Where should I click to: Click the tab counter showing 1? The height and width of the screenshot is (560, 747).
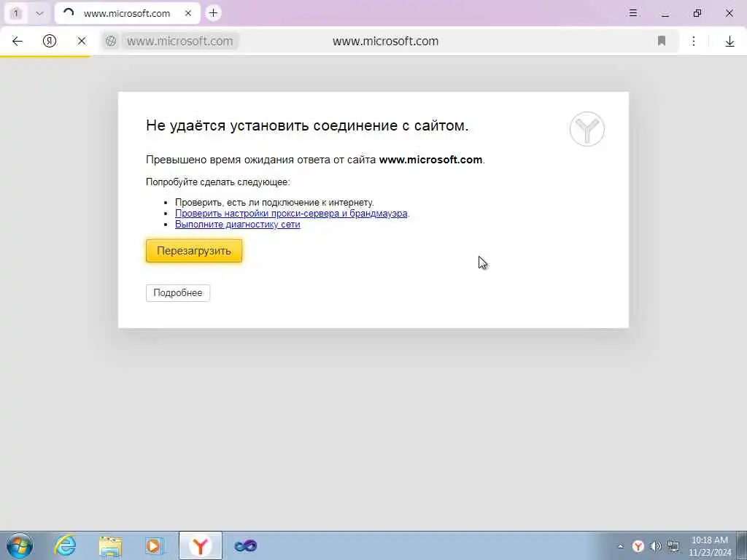(x=16, y=13)
